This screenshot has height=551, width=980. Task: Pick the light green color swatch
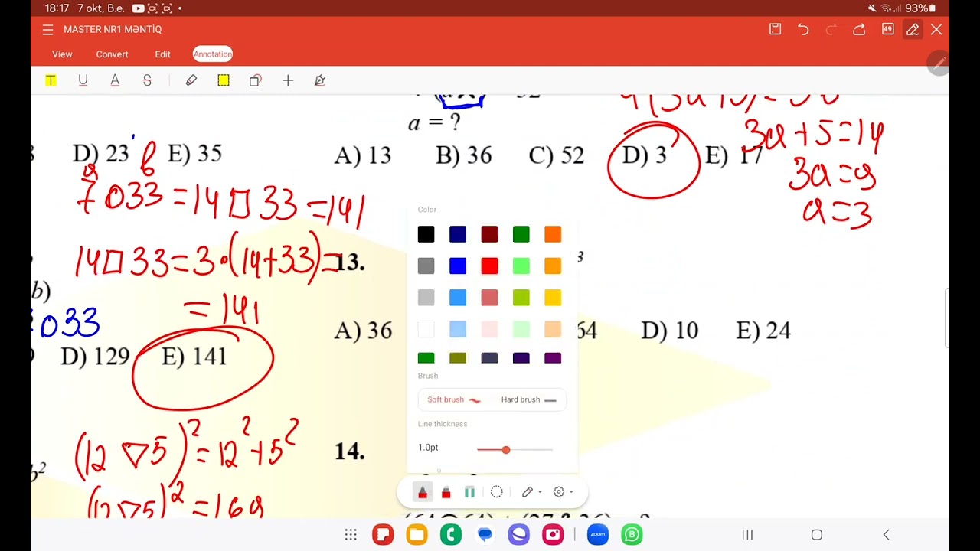coord(521,266)
